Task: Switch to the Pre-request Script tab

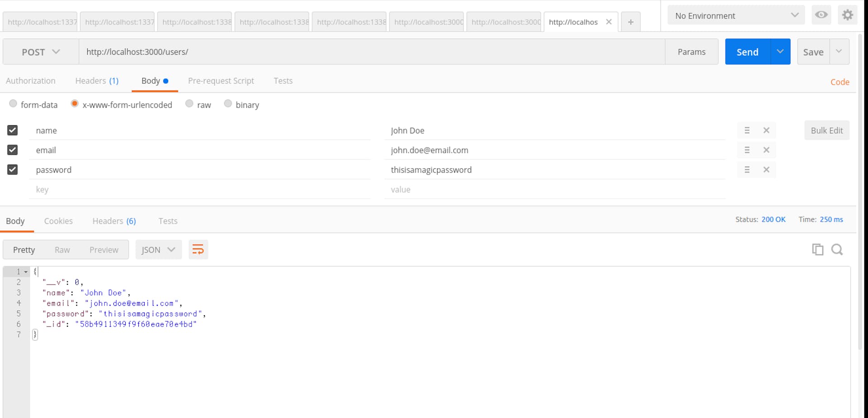Action: tap(221, 81)
